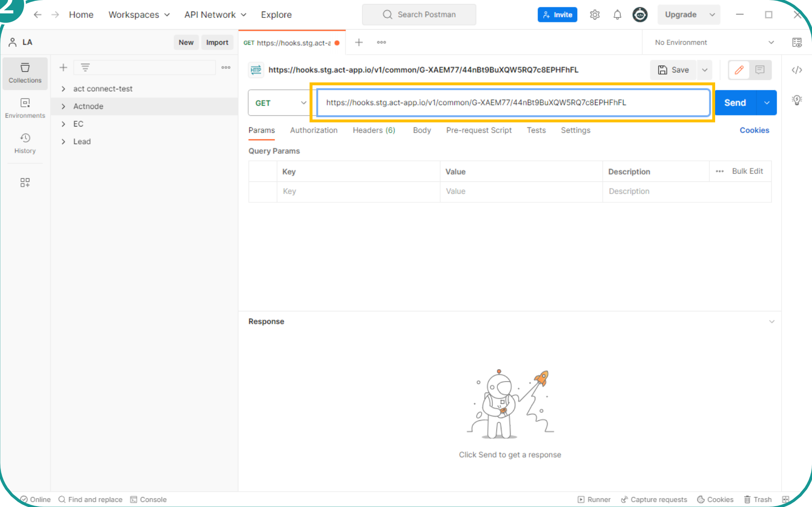
Task: Click the Invite button
Action: pos(558,15)
